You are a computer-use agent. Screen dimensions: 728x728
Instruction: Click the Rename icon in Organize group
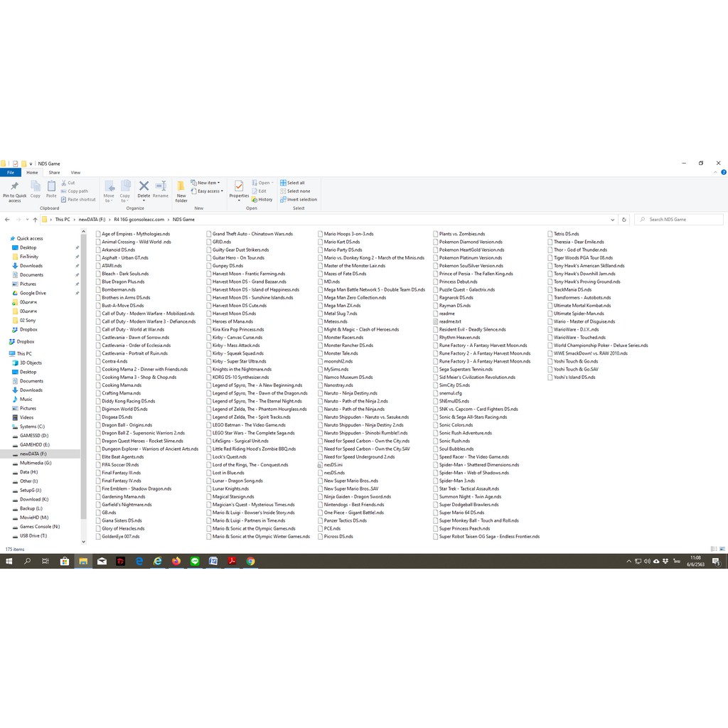(161, 188)
